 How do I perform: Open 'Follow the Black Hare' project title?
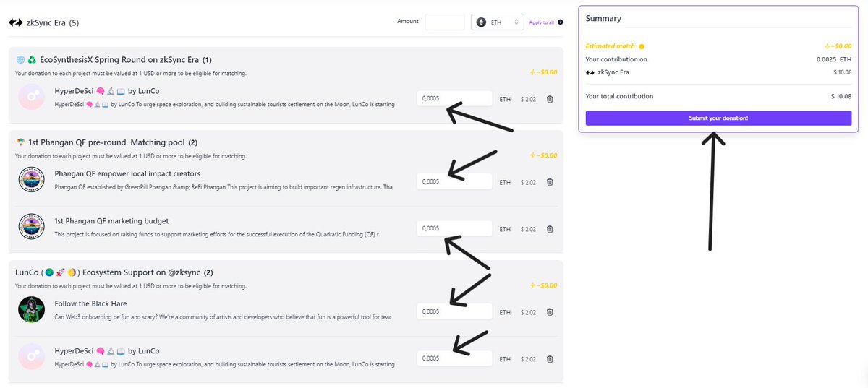click(91, 304)
